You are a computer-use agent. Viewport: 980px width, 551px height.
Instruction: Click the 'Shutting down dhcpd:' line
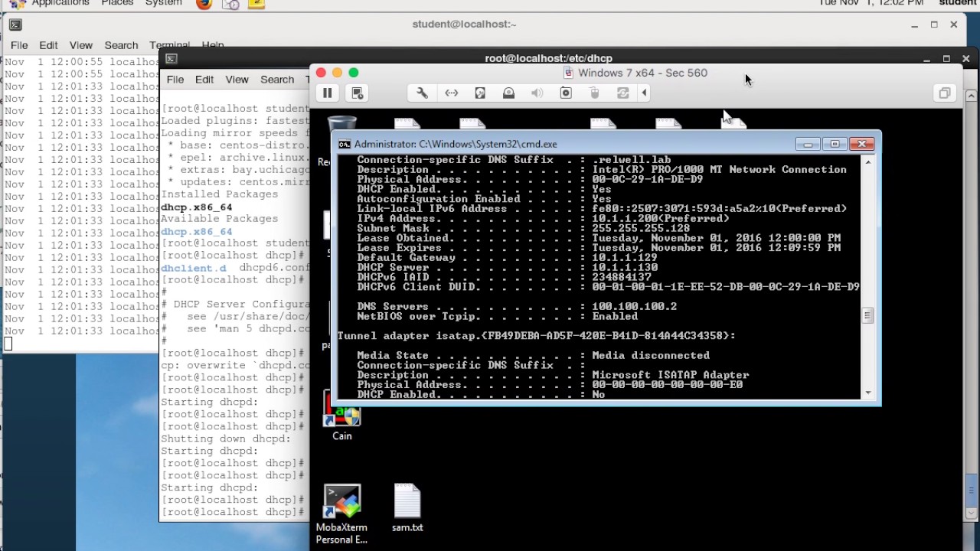coord(226,439)
